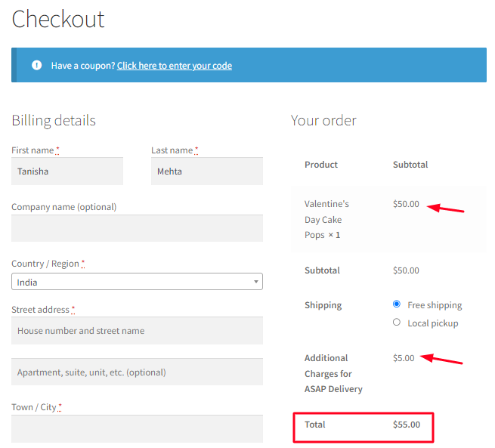Click the product price $50.00
The height and width of the screenshot is (448, 495).
406,204
